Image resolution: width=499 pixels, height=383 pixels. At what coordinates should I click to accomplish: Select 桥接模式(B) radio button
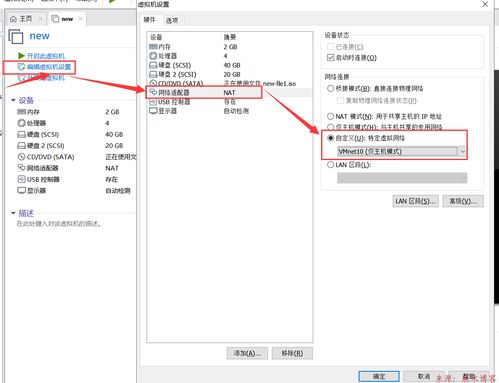click(x=330, y=88)
